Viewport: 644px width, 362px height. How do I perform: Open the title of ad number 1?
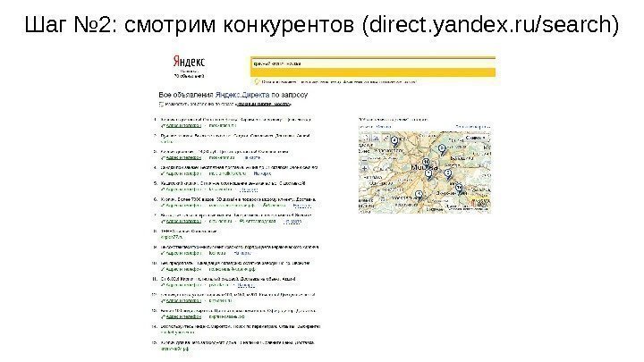click(x=236, y=120)
